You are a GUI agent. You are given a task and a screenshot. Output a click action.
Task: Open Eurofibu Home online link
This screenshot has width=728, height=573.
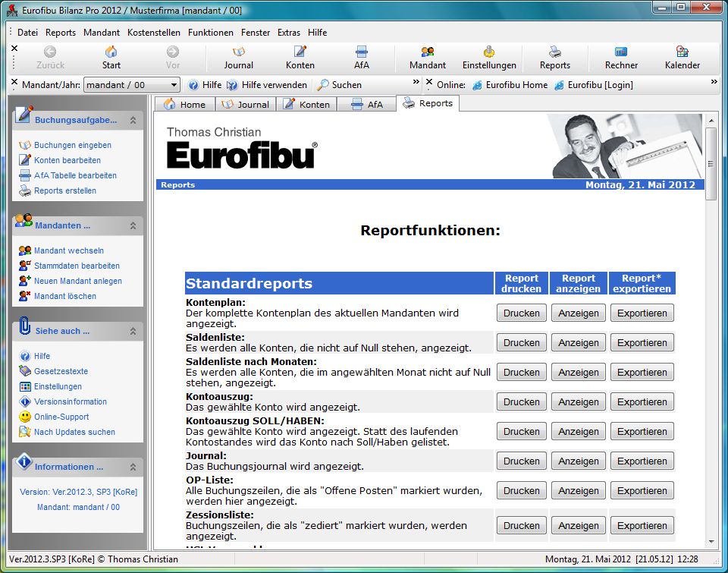[x=510, y=85]
